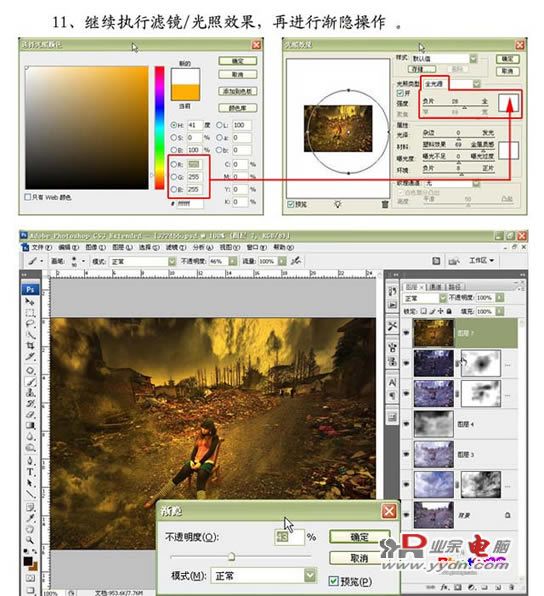Select the Move tool in toolbox

pos(30,302)
